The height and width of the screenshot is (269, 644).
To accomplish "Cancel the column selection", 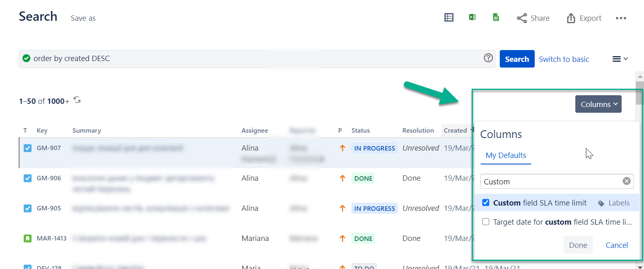I will click(x=616, y=245).
